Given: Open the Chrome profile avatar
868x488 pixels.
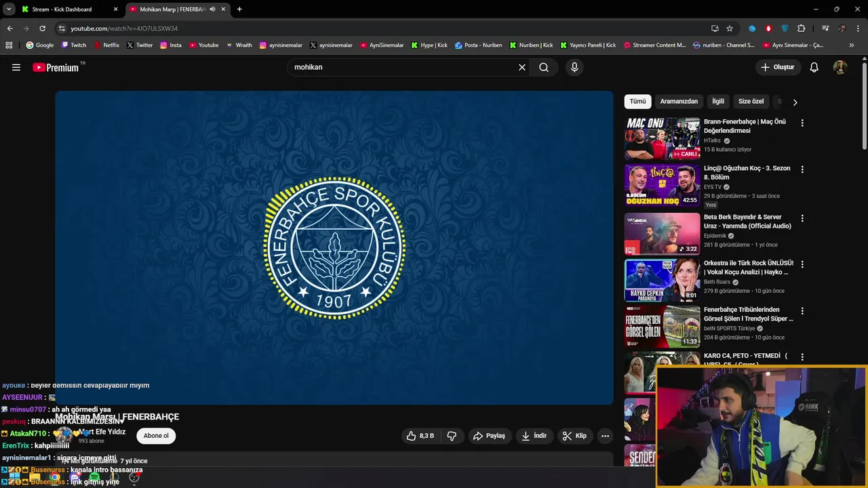Looking at the screenshot, I should point(842,28).
